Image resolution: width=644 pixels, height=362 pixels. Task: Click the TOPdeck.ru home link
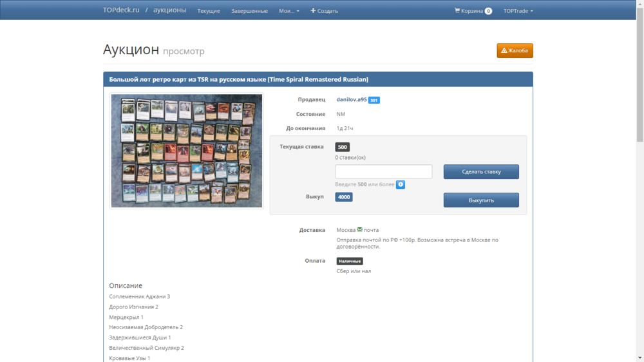pyautogui.click(x=121, y=10)
